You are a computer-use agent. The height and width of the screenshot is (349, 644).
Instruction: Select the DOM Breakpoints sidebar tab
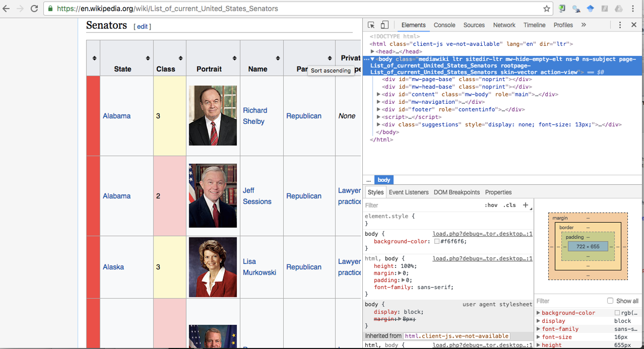pos(457,192)
